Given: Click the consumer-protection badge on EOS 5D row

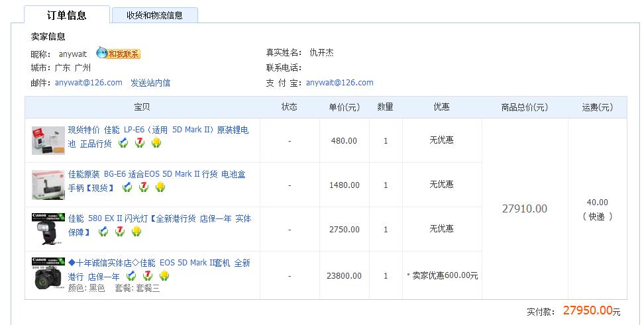Looking at the screenshot, I should tap(131, 275).
